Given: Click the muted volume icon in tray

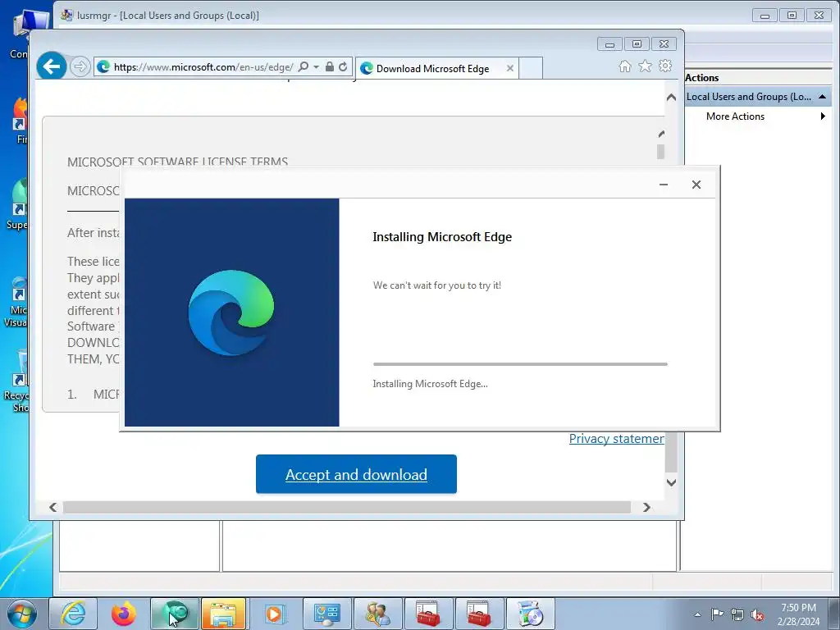Looking at the screenshot, I should [x=757, y=614].
